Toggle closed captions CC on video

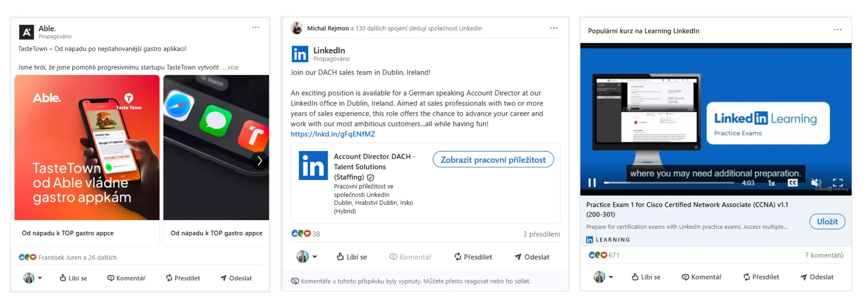click(792, 183)
